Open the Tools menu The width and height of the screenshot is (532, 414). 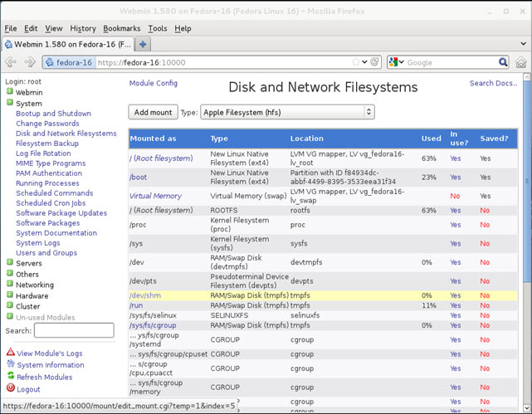click(158, 28)
